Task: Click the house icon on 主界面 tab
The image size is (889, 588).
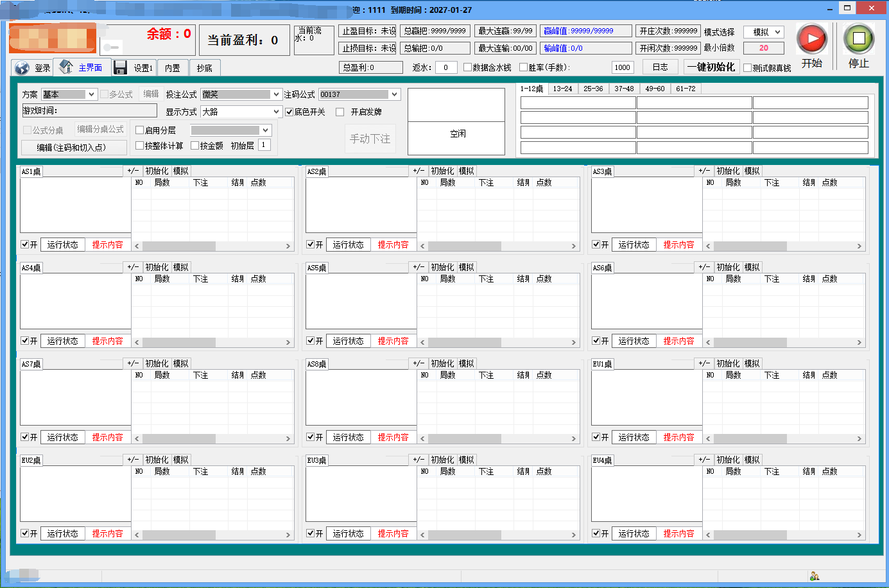Action: coord(66,67)
